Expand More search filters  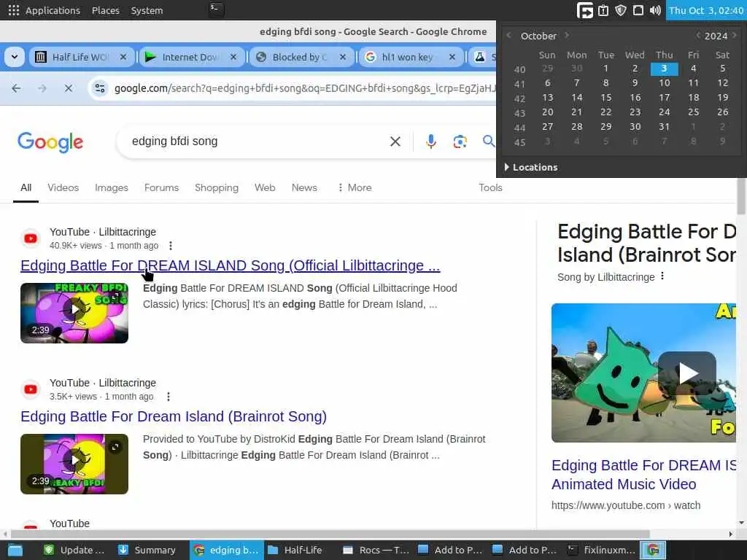coord(355,187)
